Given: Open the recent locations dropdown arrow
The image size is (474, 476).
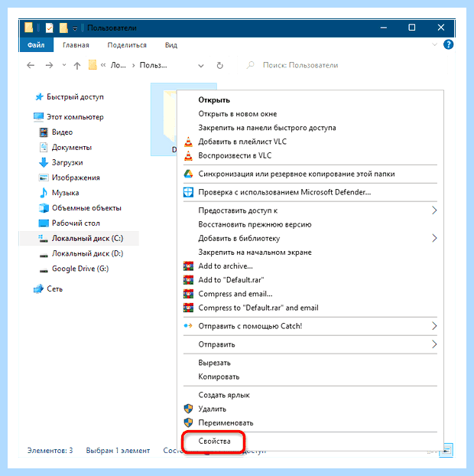Looking at the screenshot, I should pos(64,65).
